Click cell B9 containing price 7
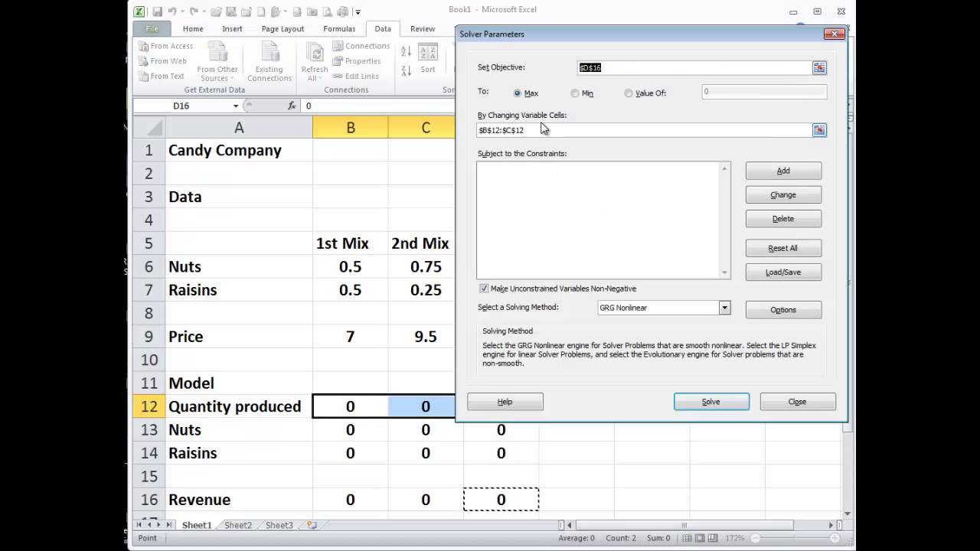The image size is (980, 551). 350,337
